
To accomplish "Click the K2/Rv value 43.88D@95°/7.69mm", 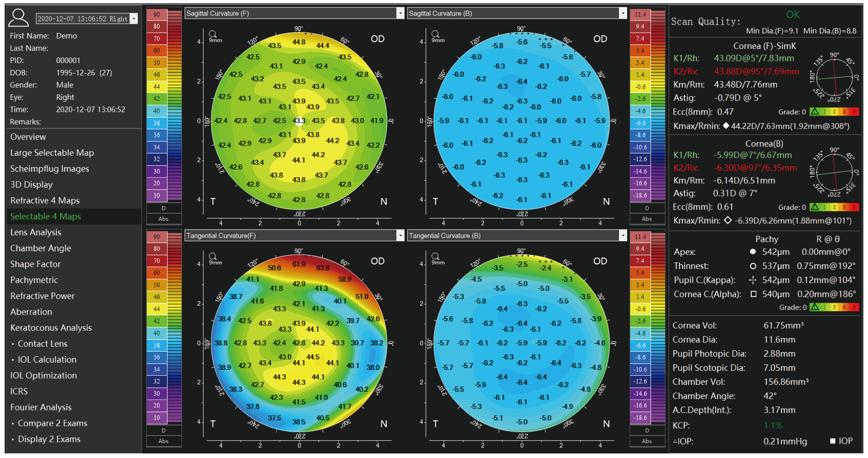I will tap(757, 71).
